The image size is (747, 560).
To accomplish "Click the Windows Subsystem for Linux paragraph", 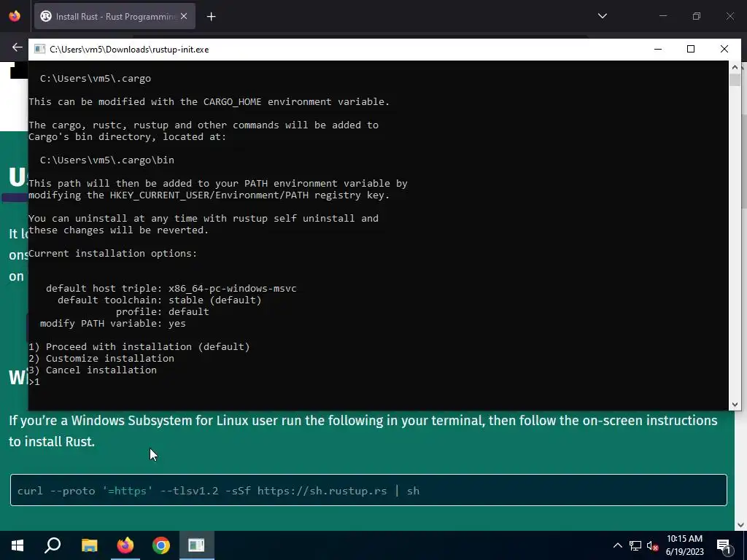I will 363,431.
